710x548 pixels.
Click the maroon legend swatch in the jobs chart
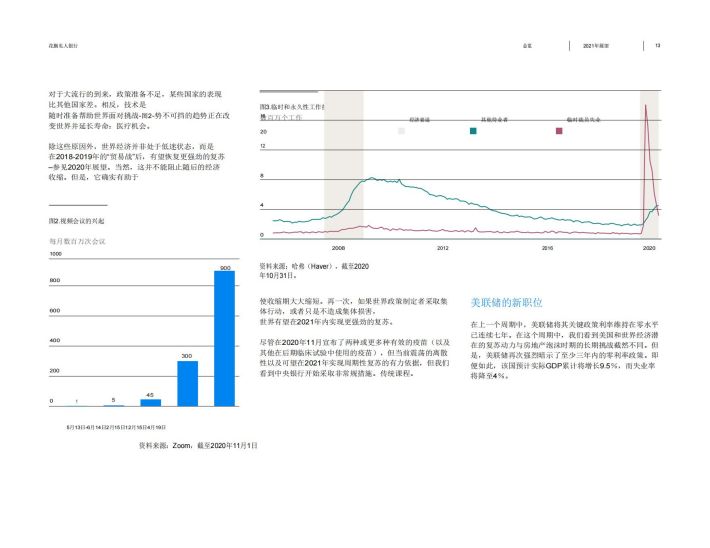pos(559,131)
